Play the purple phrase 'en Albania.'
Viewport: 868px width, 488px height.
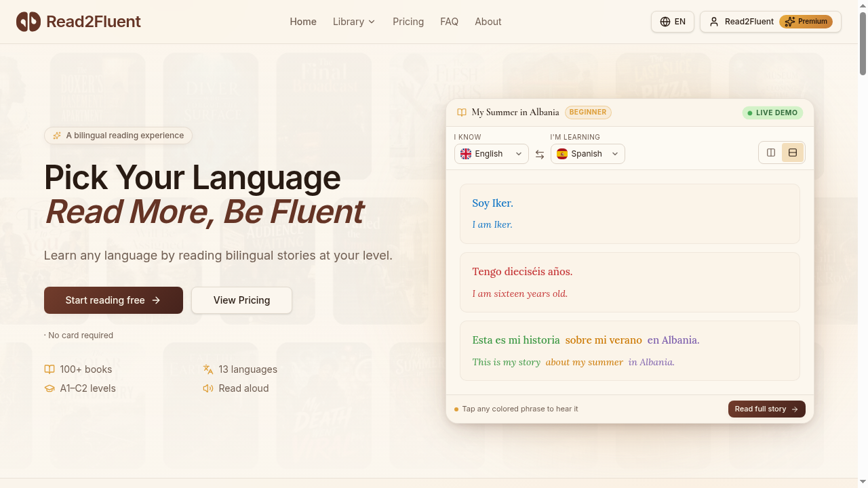pos(673,340)
